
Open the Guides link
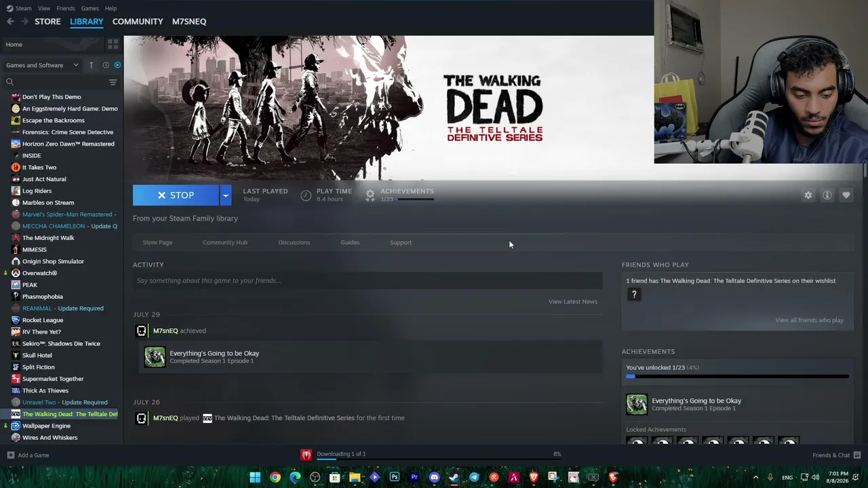tap(350, 243)
